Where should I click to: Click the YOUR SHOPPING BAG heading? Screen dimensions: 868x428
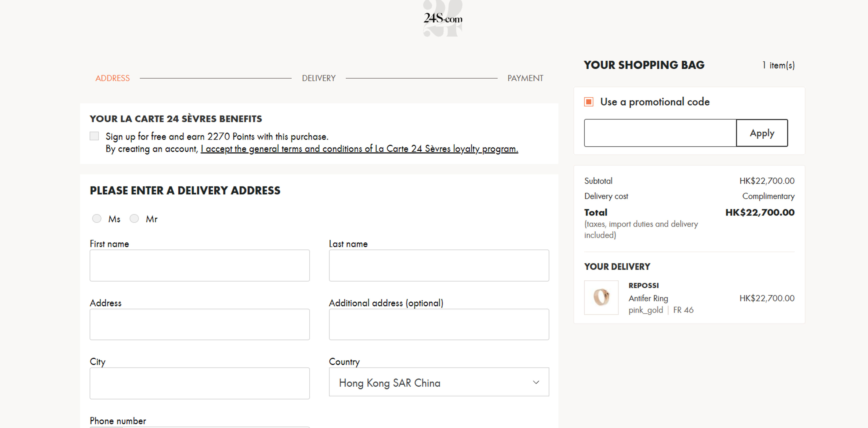(x=644, y=65)
